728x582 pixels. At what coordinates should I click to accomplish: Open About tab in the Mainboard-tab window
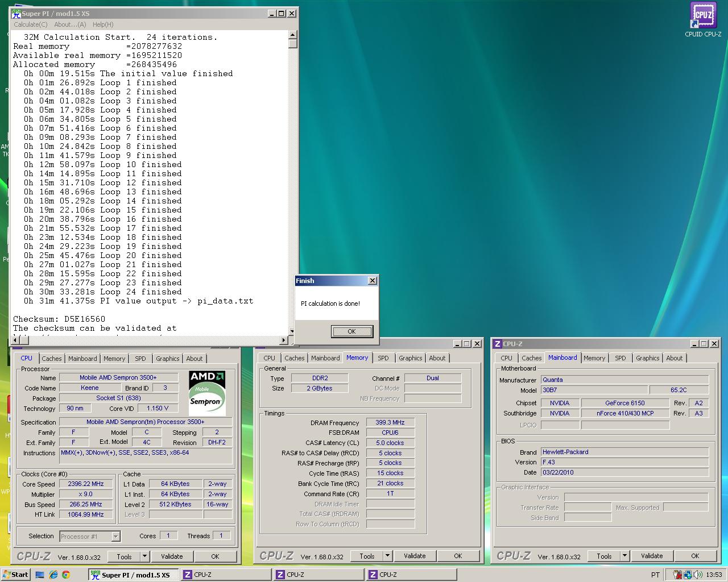pos(675,358)
